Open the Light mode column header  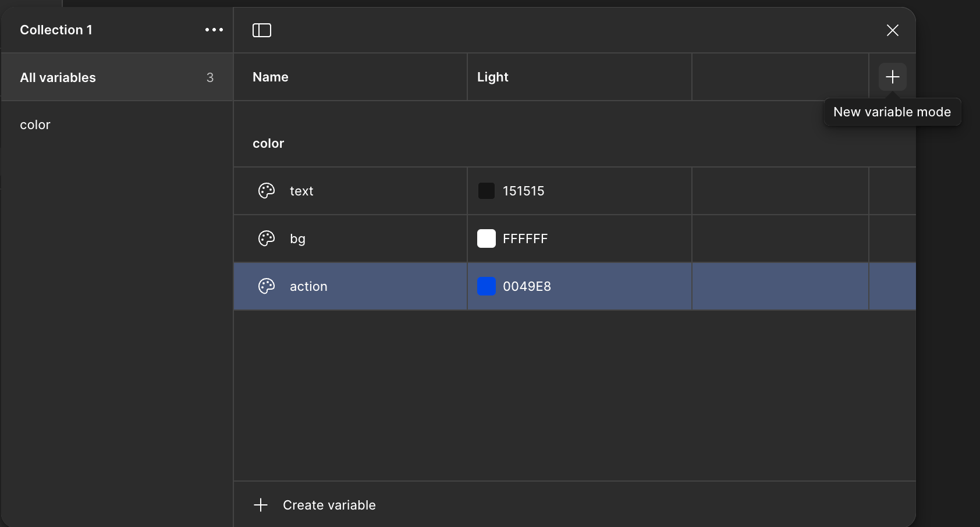(492, 76)
